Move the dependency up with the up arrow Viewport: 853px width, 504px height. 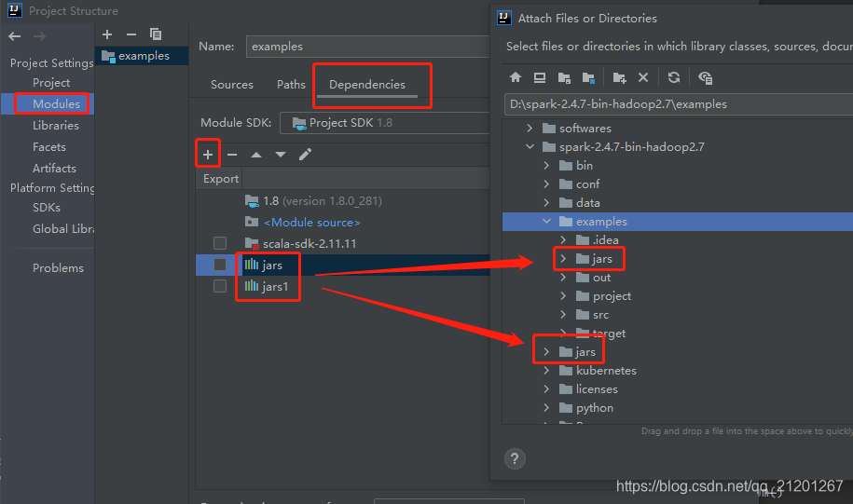[x=256, y=155]
